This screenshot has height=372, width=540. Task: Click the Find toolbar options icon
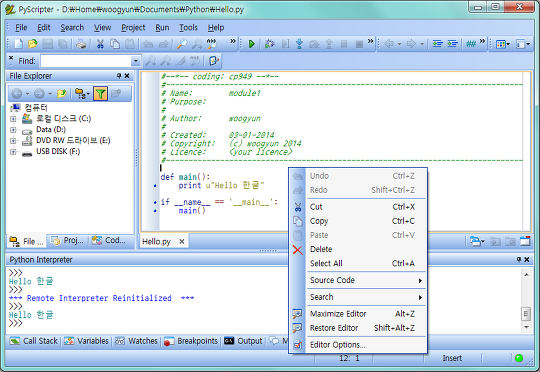[x=214, y=61]
